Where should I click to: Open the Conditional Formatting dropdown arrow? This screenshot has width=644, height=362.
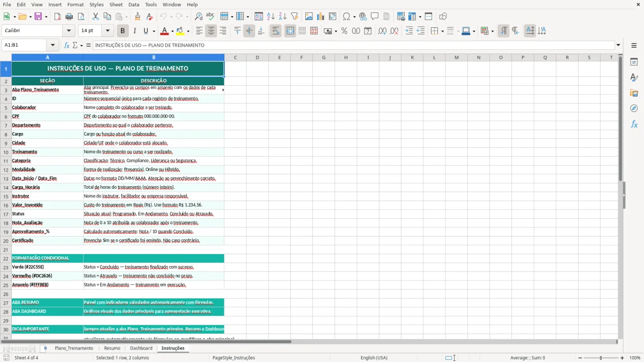tap(492, 31)
